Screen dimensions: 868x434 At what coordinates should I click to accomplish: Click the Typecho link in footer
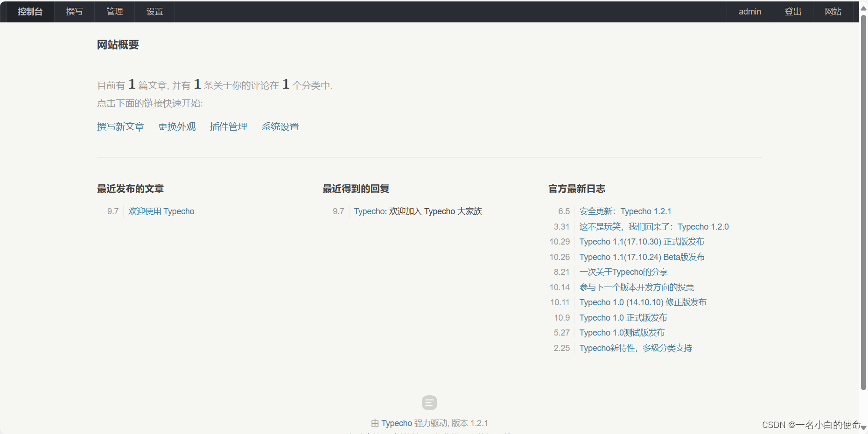(397, 423)
